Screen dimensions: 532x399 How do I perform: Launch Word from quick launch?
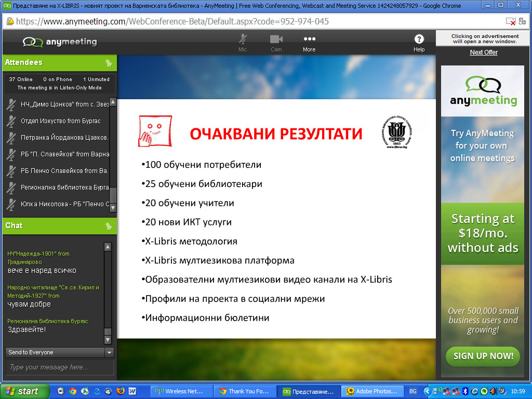pos(132,391)
